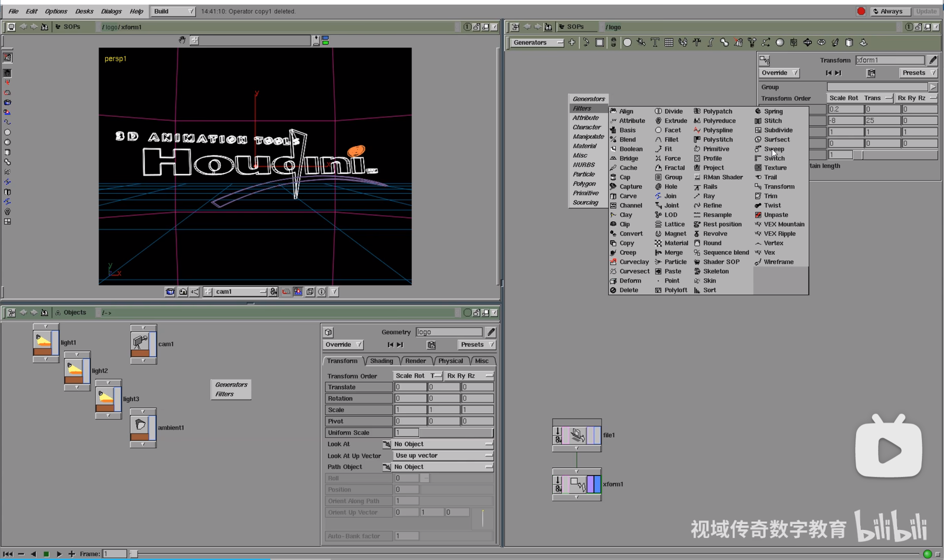This screenshot has width=944, height=560.
Task: Click the hand pan tool icon above the viewport
Action: (182, 40)
